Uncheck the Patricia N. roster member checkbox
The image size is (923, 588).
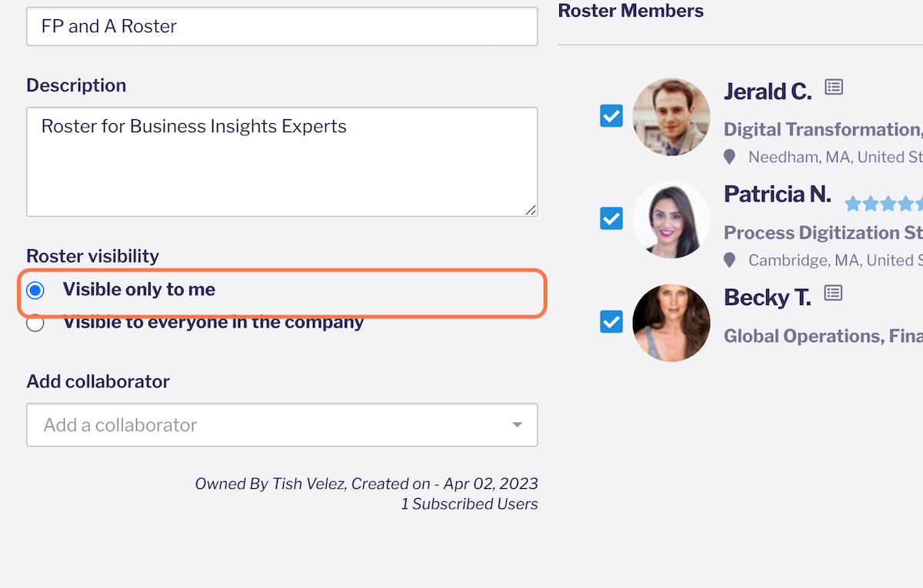coord(611,219)
